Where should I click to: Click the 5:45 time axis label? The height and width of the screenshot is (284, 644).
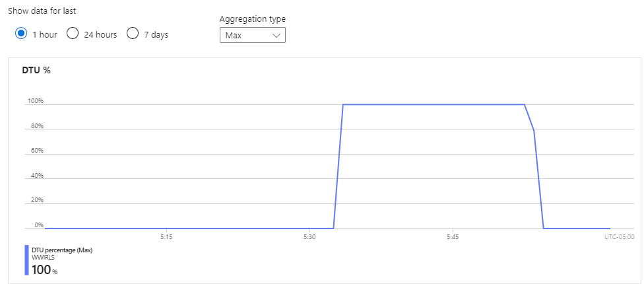tap(453, 237)
